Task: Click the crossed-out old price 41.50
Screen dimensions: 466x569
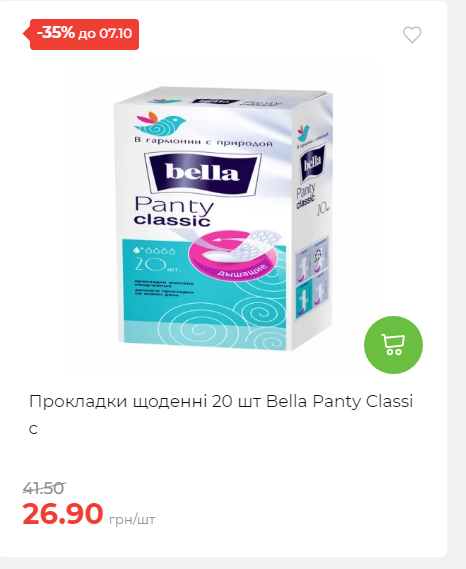Action: coord(44,488)
